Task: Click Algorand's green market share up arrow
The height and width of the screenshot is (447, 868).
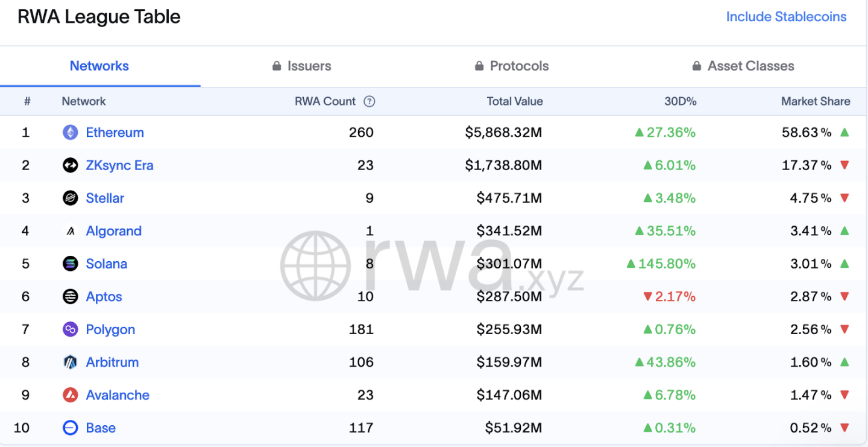Action: 844,230
